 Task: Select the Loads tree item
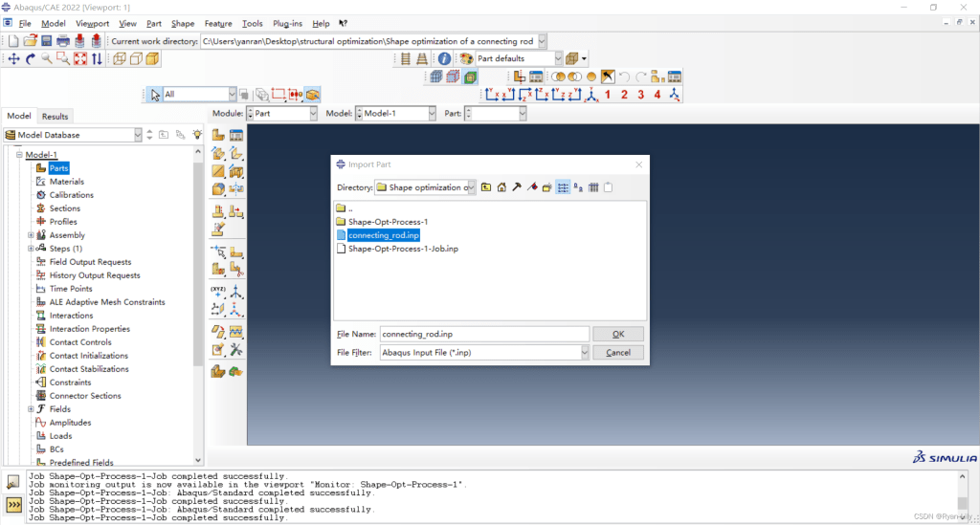click(x=60, y=436)
